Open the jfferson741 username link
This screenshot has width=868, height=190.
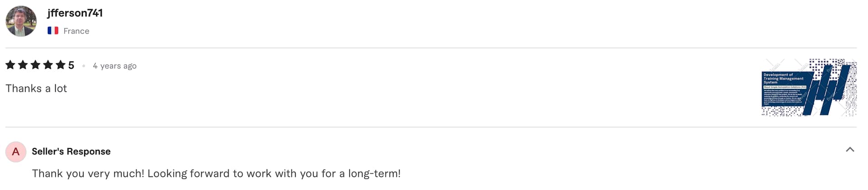(75, 13)
